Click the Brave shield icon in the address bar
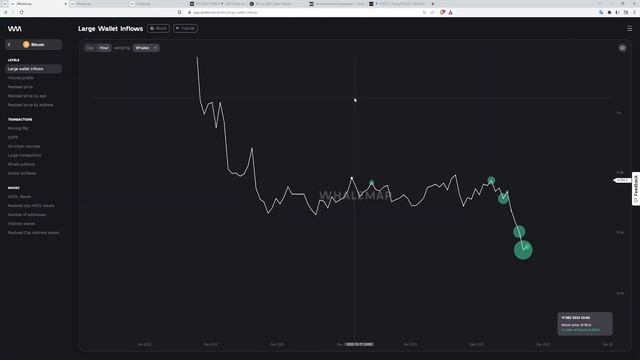Screen dimensions: 640x360 442,12
